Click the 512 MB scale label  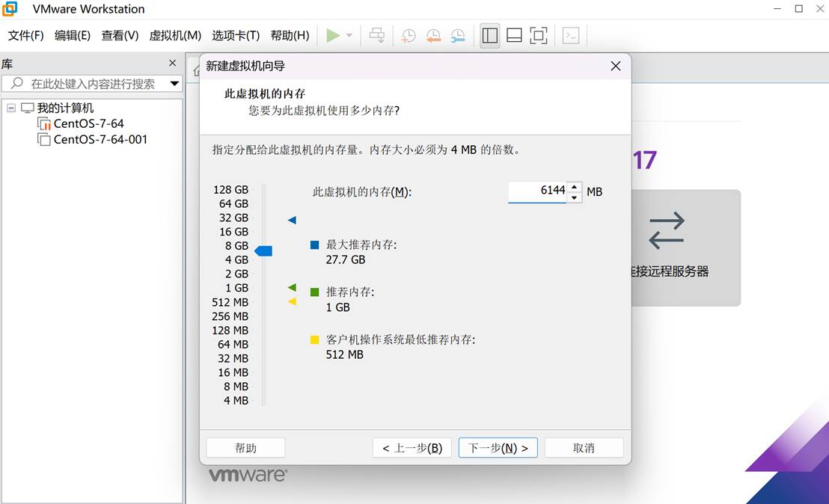click(x=230, y=302)
